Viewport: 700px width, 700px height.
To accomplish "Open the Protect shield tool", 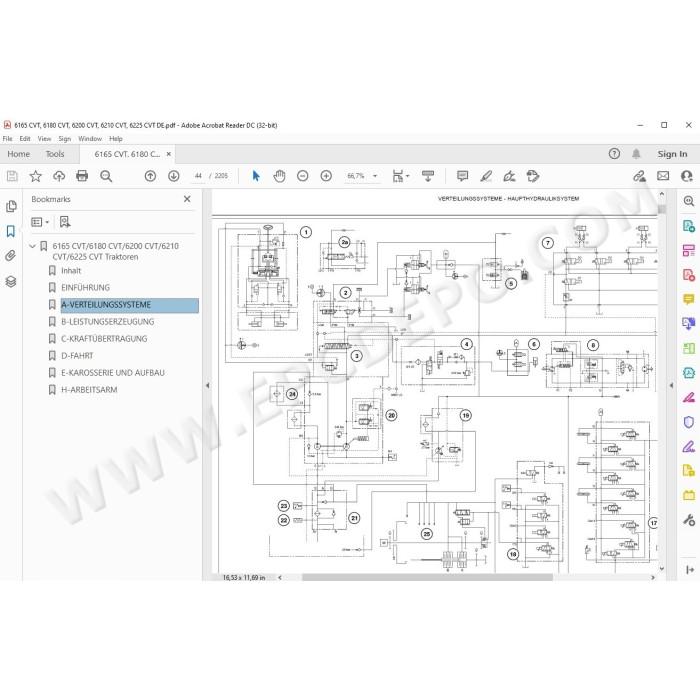I will pyautogui.click(x=688, y=422).
